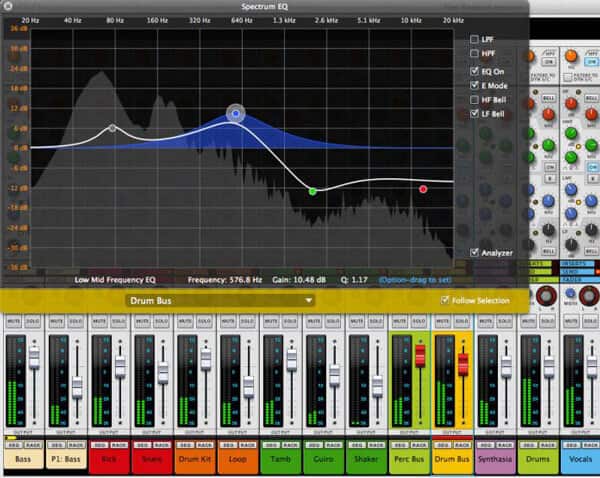The image size is (600, 478).
Task: Select the Vocals channel label
Action: pyautogui.click(x=580, y=459)
